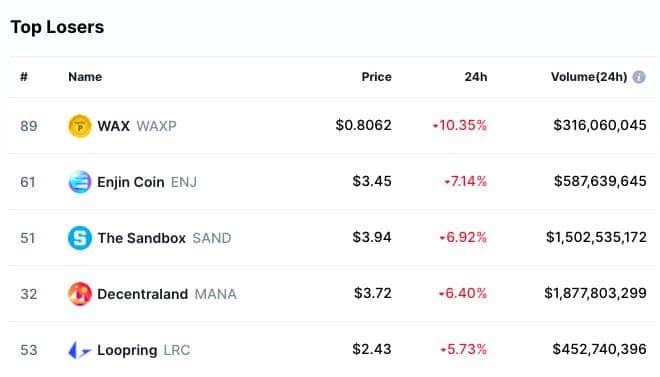Sort table by Price column header
The image size is (660, 377).
point(376,77)
